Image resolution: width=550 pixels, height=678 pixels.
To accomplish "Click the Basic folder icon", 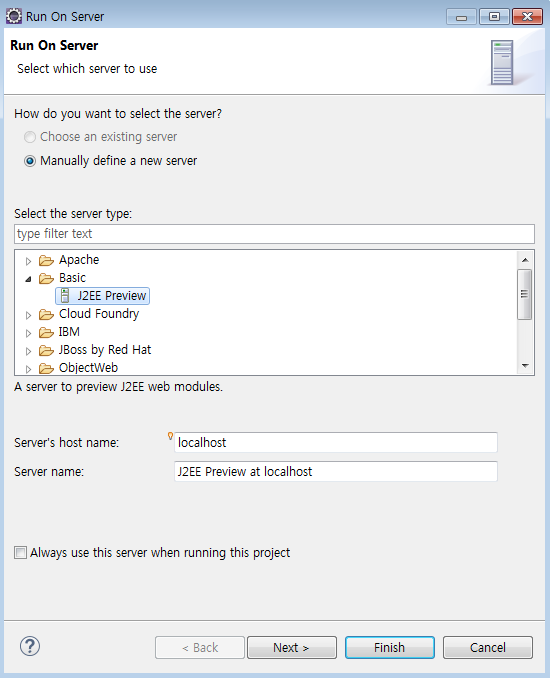I will point(46,278).
